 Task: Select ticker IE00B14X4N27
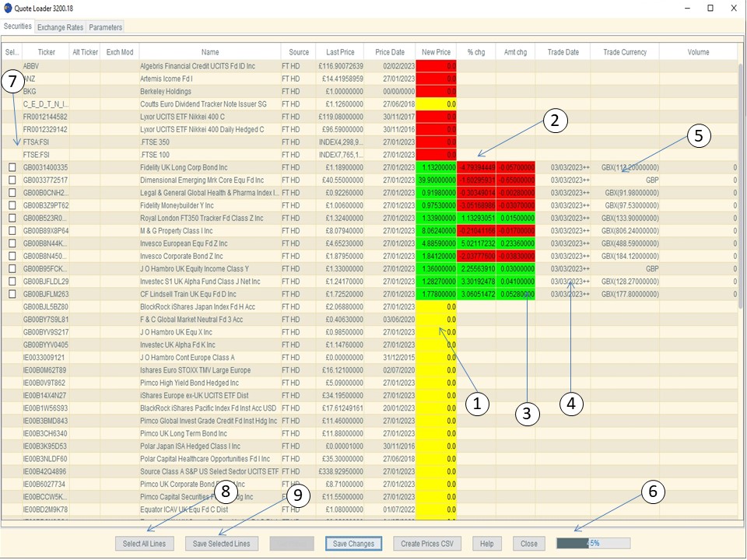(45, 396)
